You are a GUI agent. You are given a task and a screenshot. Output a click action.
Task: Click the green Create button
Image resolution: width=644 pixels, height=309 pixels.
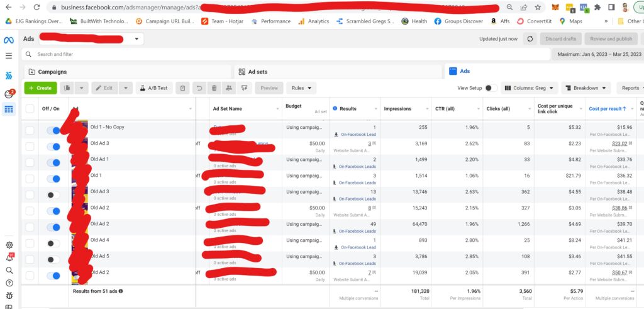pyautogui.click(x=40, y=88)
